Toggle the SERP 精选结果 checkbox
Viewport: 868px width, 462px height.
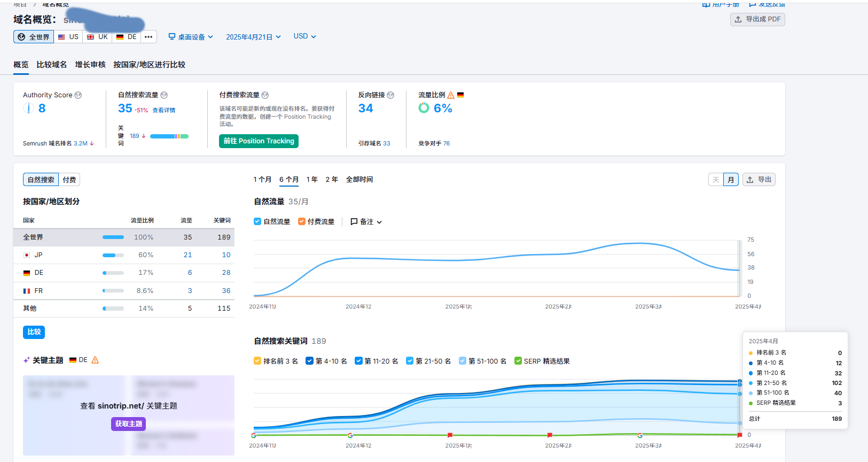tap(518, 361)
